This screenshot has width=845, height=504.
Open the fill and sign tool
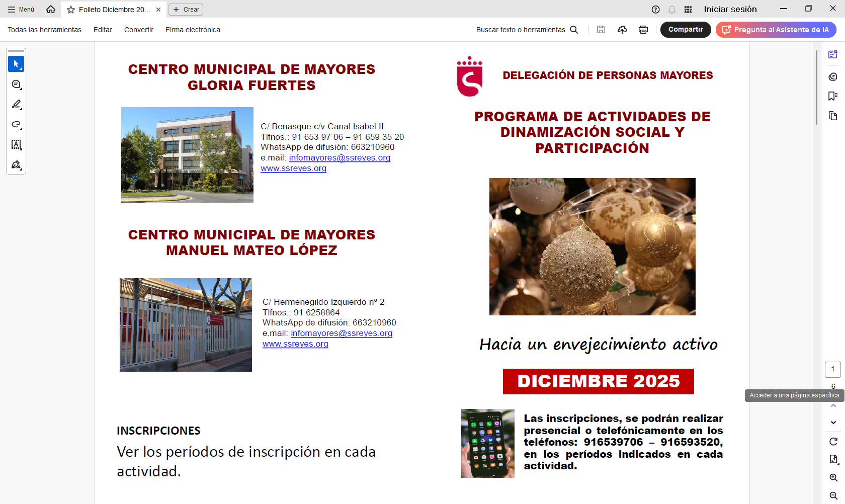16,165
